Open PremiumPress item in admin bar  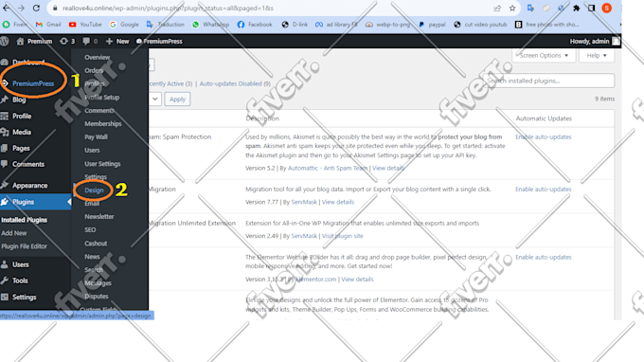(x=159, y=41)
